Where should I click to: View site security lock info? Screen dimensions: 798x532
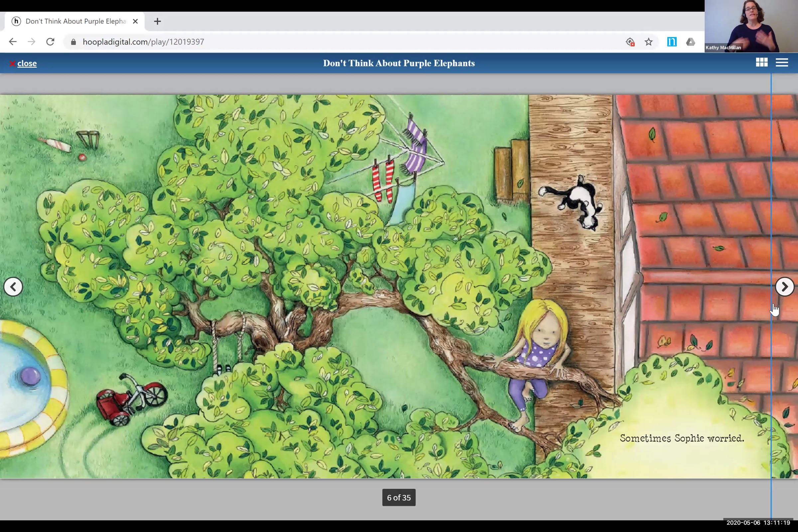click(73, 42)
